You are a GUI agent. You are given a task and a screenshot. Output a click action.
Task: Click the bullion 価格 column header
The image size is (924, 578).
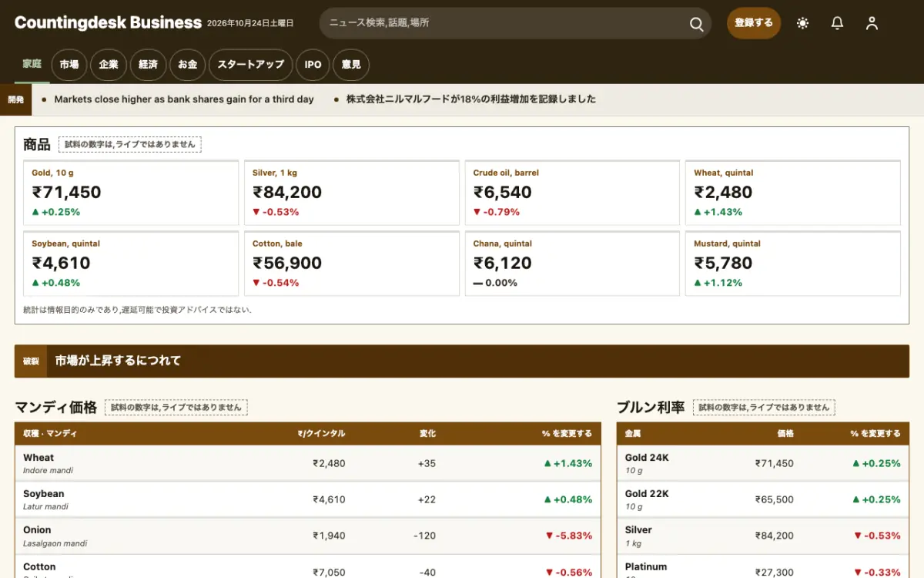(x=785, y=434)
